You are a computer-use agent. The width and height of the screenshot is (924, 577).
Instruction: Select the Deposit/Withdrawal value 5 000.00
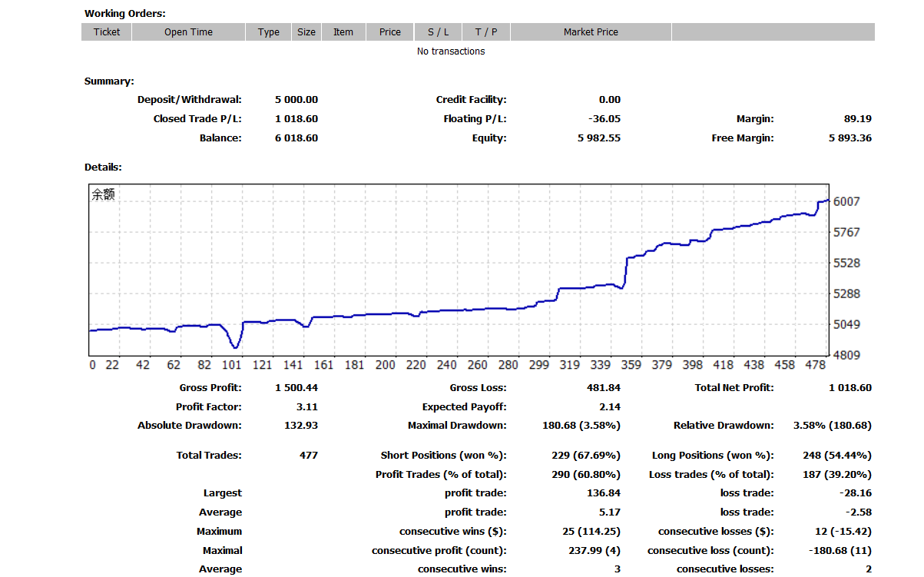[296, 99]
